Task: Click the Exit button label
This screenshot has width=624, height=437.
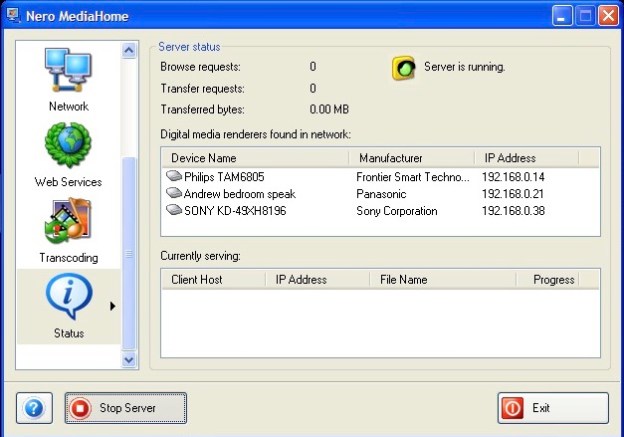Action: point(541,408)
